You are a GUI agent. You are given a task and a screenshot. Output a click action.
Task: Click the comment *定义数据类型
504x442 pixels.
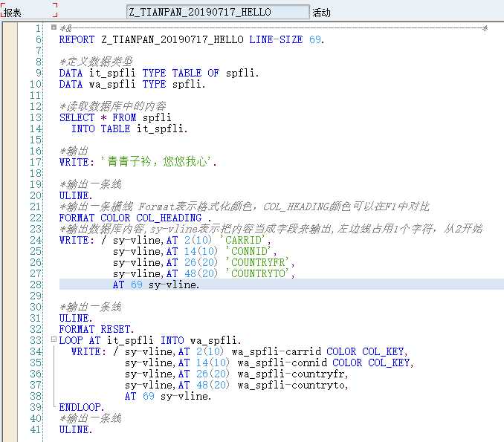click(96, 62)
